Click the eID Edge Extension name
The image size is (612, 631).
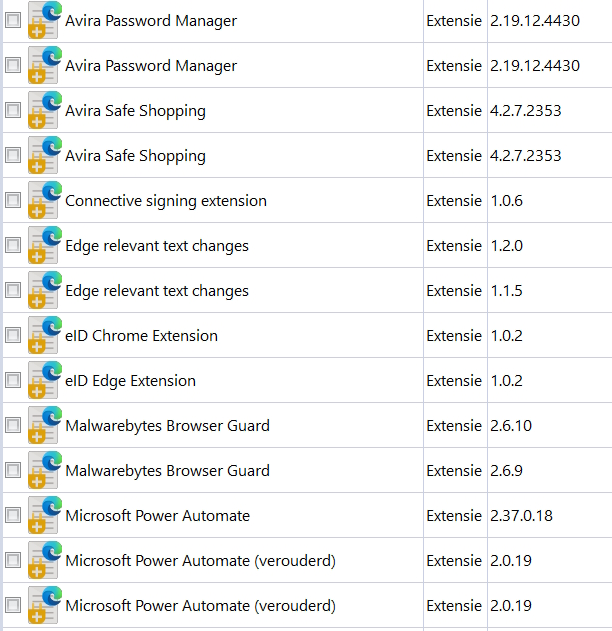(130, 380)
